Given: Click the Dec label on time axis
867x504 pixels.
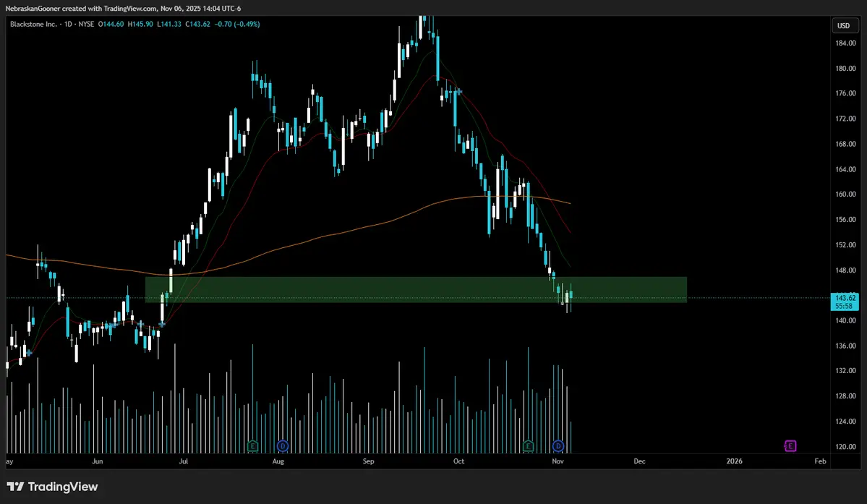Looking at the screenshot, I should click(x=639, y=461).
